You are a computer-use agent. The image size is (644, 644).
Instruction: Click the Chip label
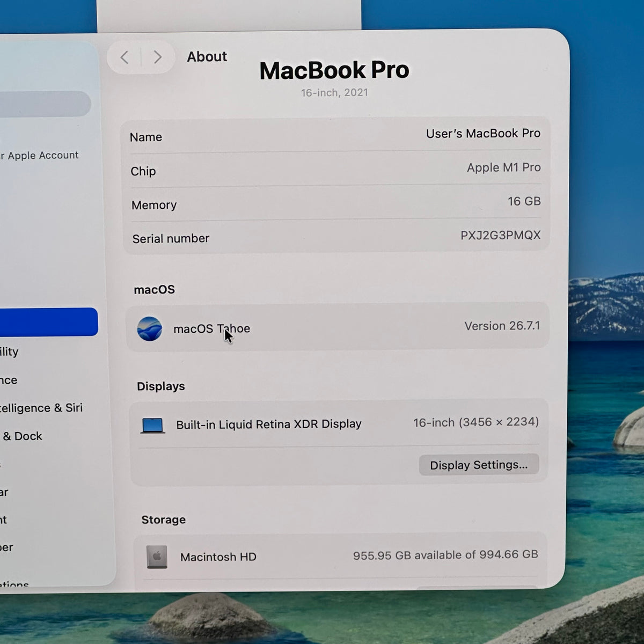coord(143,171)
